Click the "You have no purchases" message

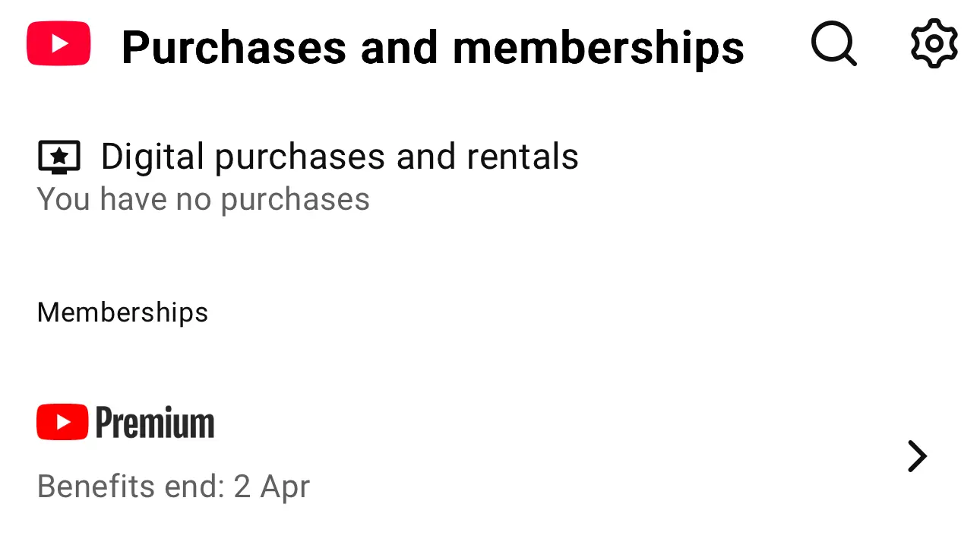click(x=204, y=199)
